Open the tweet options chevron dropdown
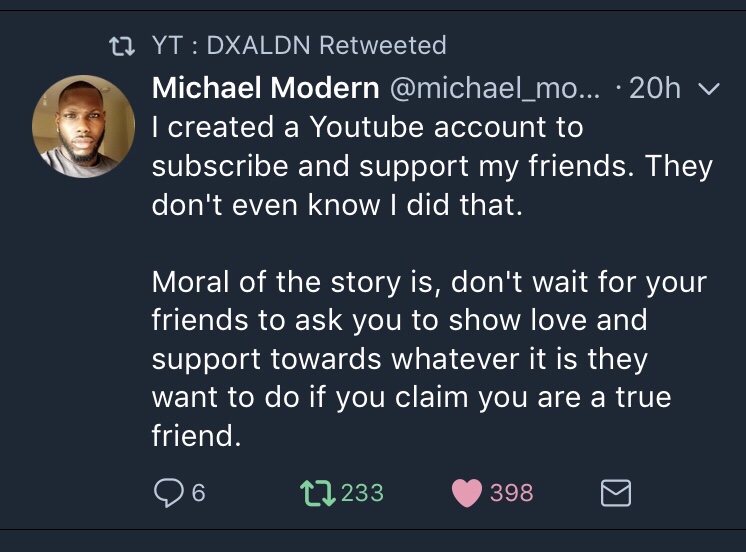Viewport: 746px width, 552px height. click(707, 89)
